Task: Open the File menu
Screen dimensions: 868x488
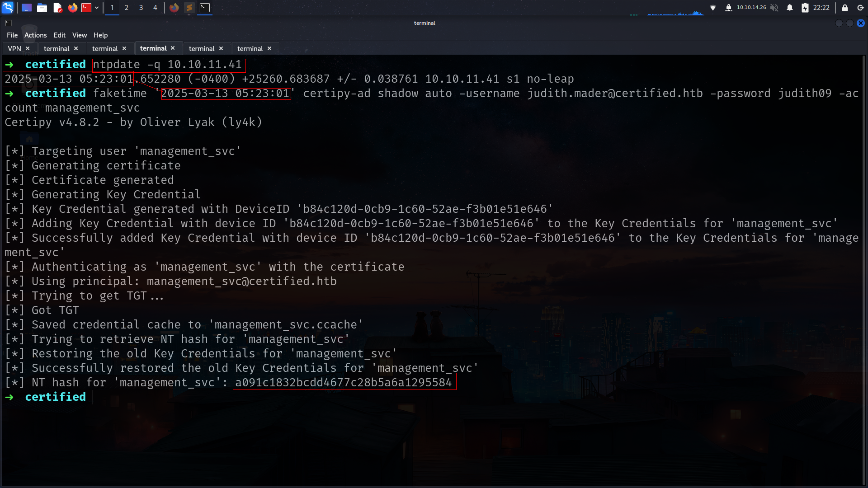Action: pyautogui.click(x=12, y=35)
